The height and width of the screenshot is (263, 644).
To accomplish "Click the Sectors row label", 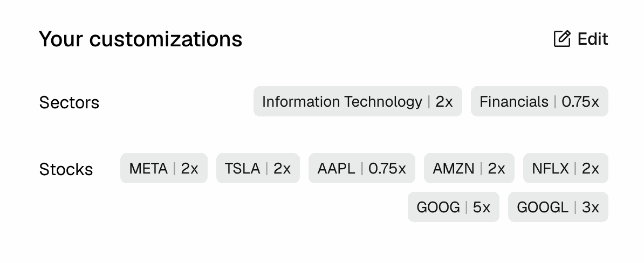I will click(69, 102).
